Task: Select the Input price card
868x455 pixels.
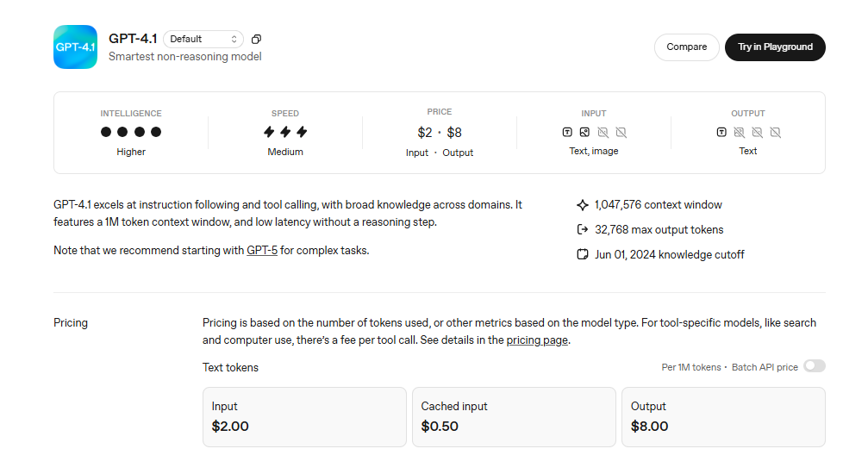Action: pyautogui.click(x=304, y=417)
